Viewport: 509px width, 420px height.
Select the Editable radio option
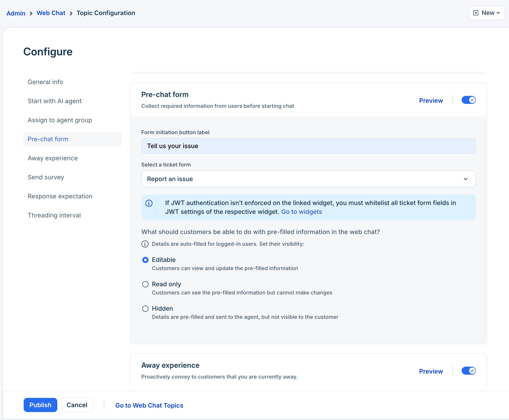[x=145, y=260]
